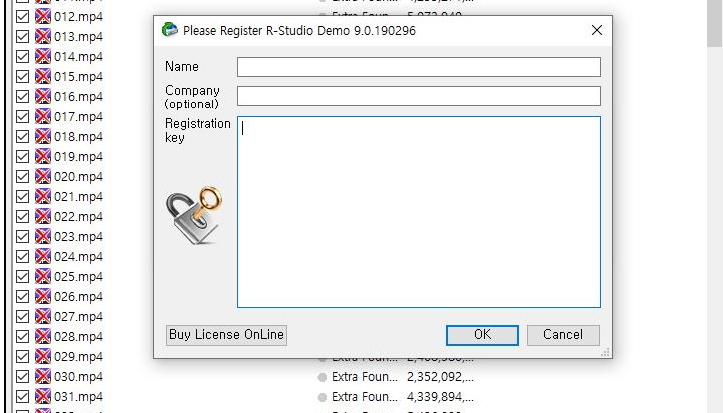
Task: Click the 012.mp4 file icon
Action: click(43, 17)
